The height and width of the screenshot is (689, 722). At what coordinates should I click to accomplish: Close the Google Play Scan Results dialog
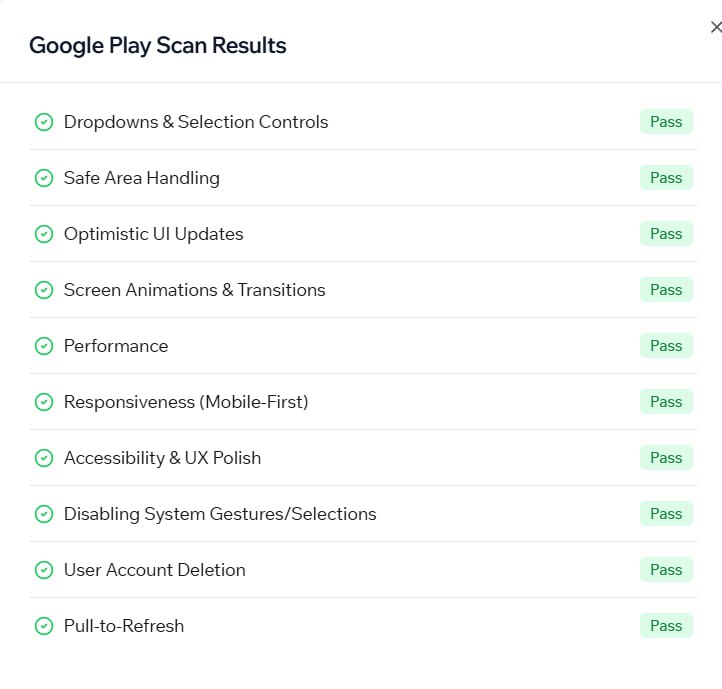click(715, 28)
